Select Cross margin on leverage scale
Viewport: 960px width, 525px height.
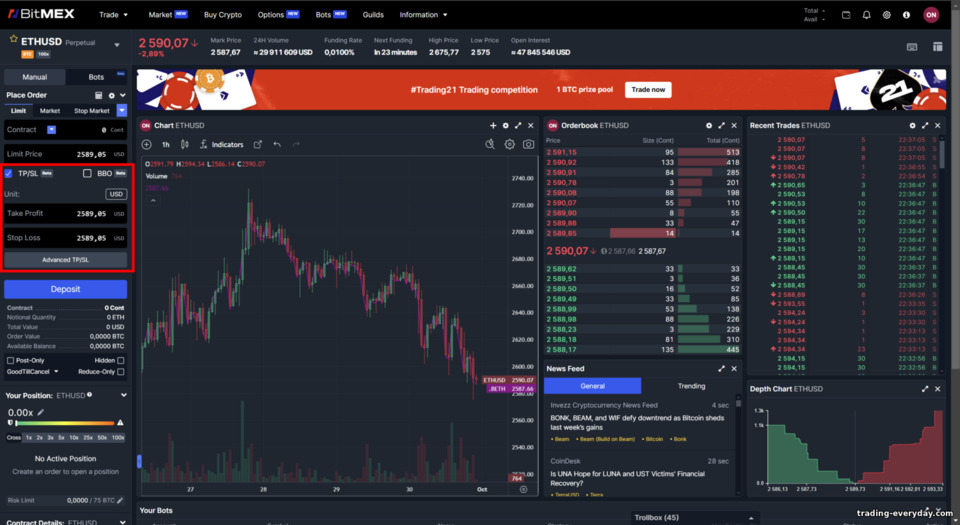click(x=13, y=438)
